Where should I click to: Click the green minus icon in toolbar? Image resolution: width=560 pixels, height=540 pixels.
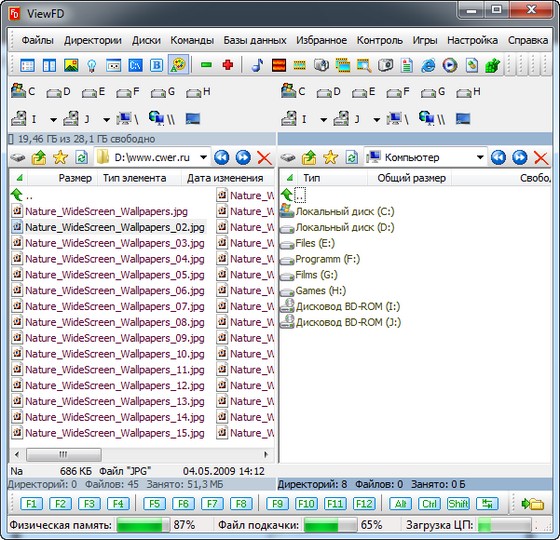pyautogui.click(x=206, y=65)
